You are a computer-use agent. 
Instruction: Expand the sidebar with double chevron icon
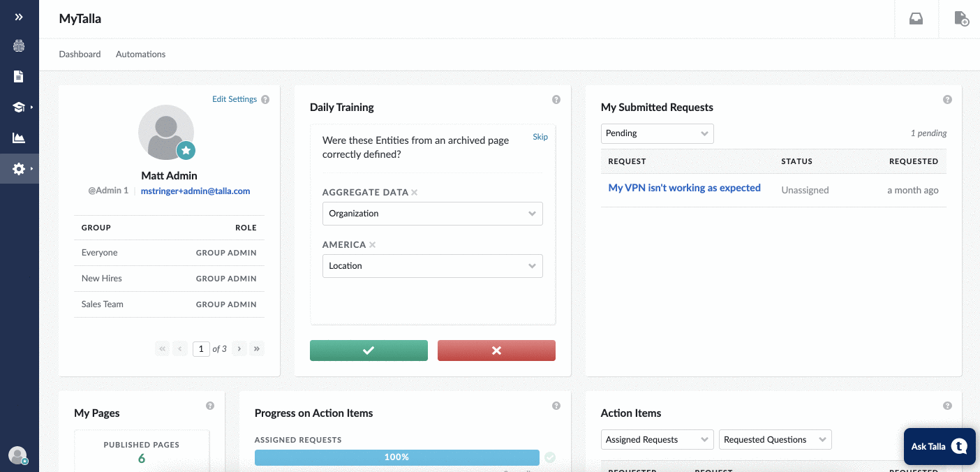tap(19, 17)
